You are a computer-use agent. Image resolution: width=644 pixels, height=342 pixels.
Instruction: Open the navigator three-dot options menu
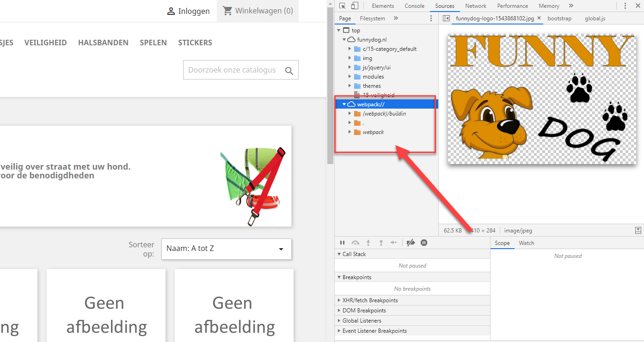tap(431, 18)
